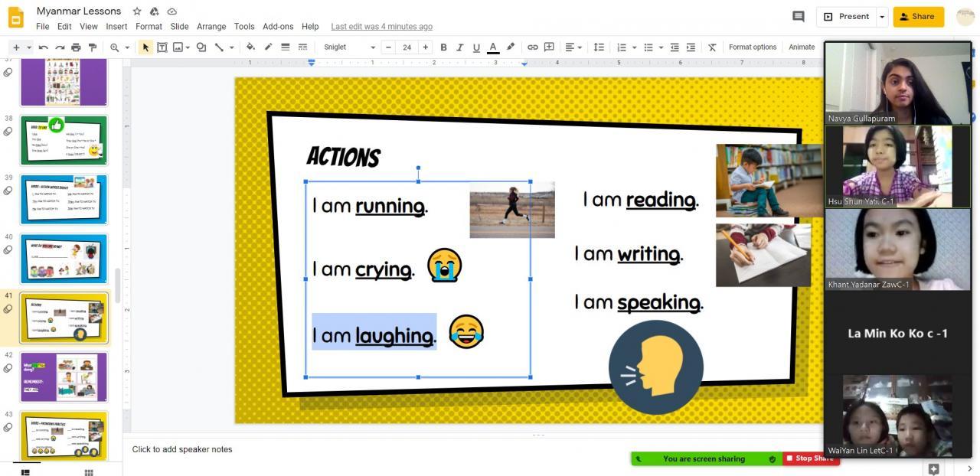The image size is (980, 476).
Task: Open the Highlight color marker picker
Action: [x=511, y=47]
